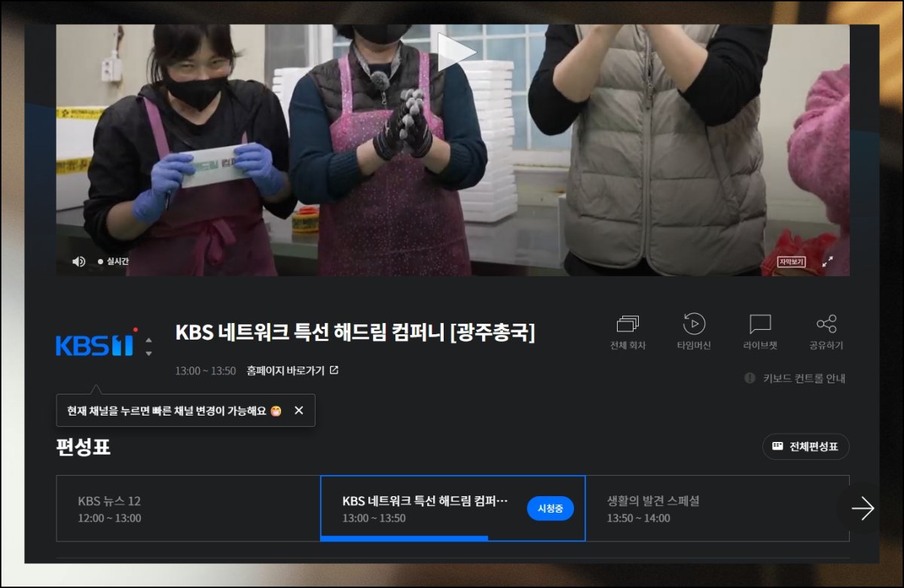Click the 실시간 live indicator
904x588 pixels.
pos(114,261)
